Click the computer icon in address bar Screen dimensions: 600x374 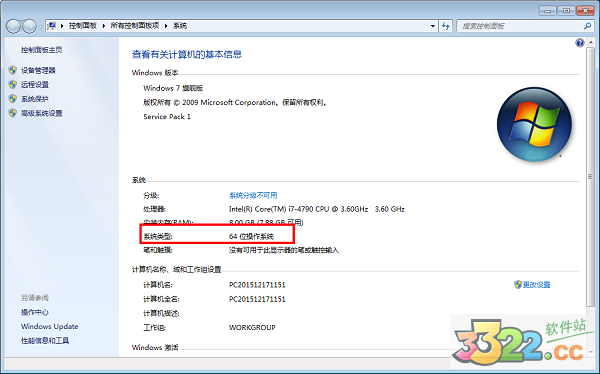[52, 26]
